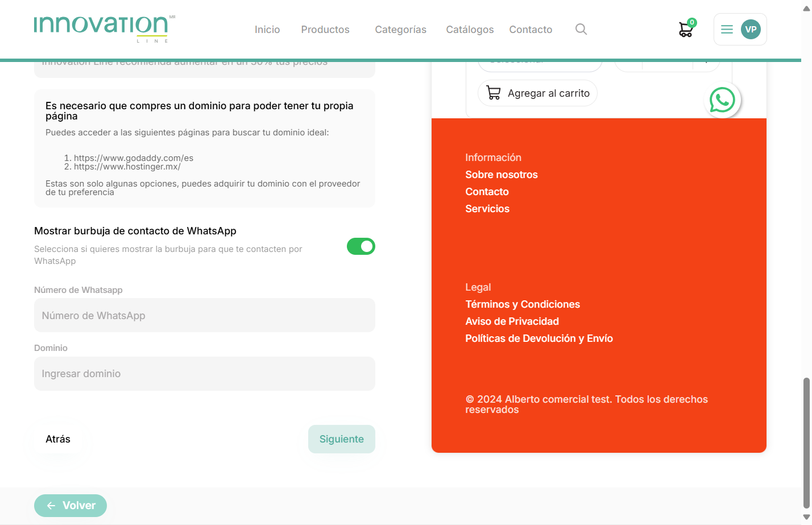Screen dimensions: 812x525
Task: Click the Innovation Line logo
Action: point(104,30)
